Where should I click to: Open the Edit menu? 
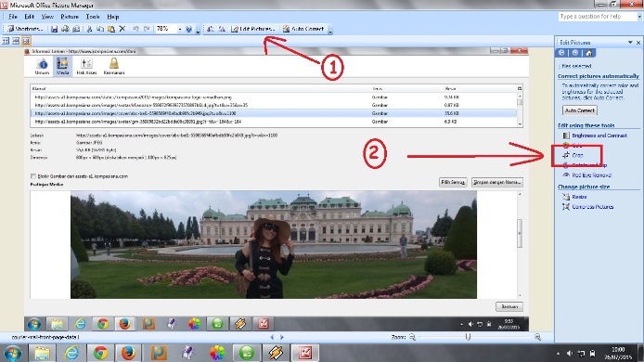(29, 17)
